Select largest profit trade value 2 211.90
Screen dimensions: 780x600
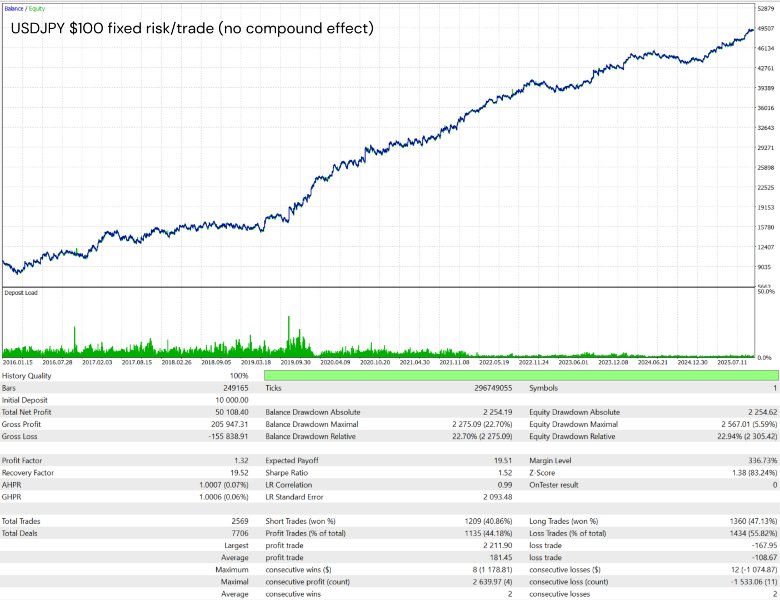pyautogui.click(x=497, y=546)
